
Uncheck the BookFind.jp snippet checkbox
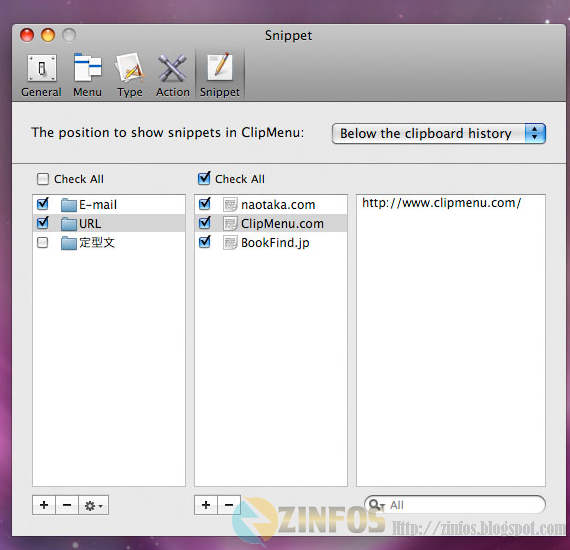(205, 242)
